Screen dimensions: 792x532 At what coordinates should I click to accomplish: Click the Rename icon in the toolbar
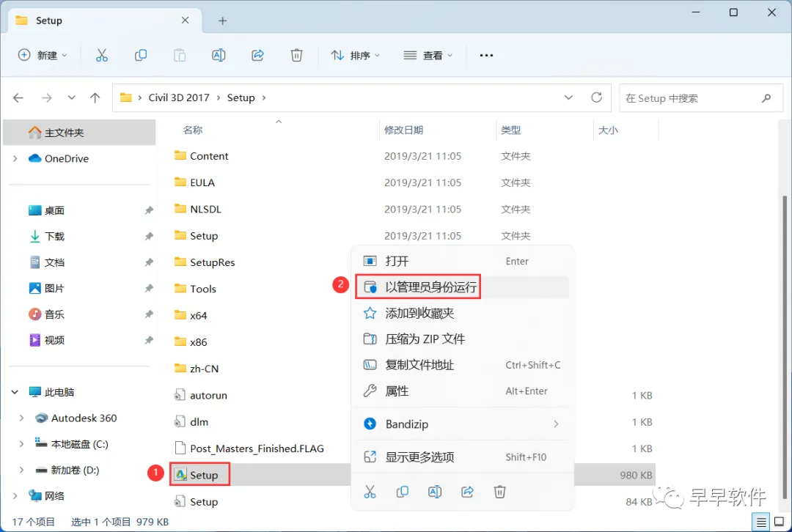tap(219, 55)
